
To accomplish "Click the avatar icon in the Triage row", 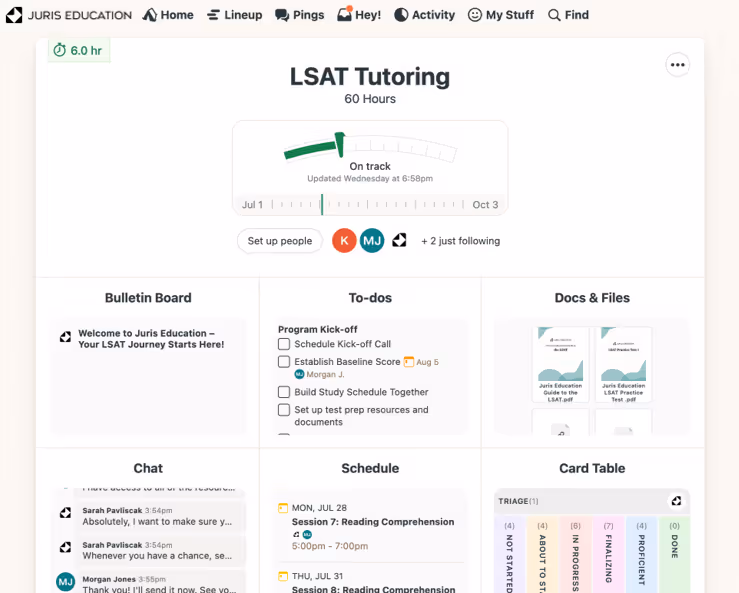I will [676, 501].
